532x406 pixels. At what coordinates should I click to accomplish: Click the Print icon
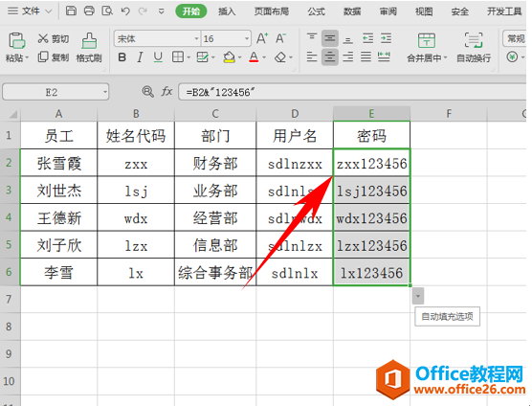(x=89, y=11)
